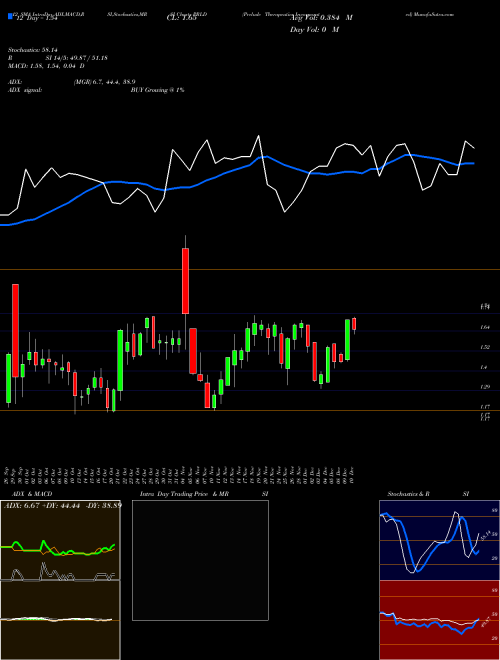Click the last red candlestick on the chart

pos(354,324)
